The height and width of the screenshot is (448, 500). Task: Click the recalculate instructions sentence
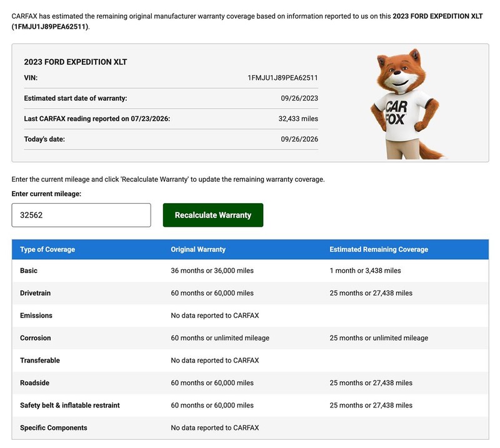tap(168, 179)
